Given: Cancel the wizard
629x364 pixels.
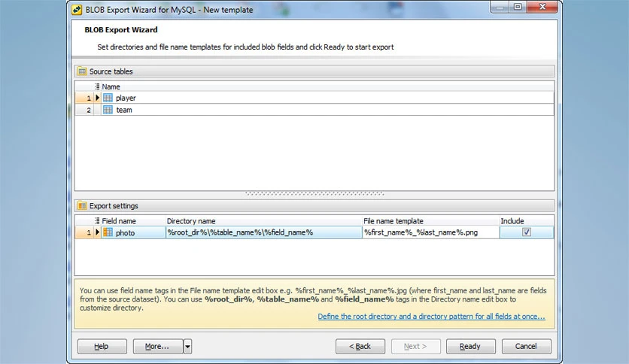Looking at the screenshot, I should [x=527, y=347].
